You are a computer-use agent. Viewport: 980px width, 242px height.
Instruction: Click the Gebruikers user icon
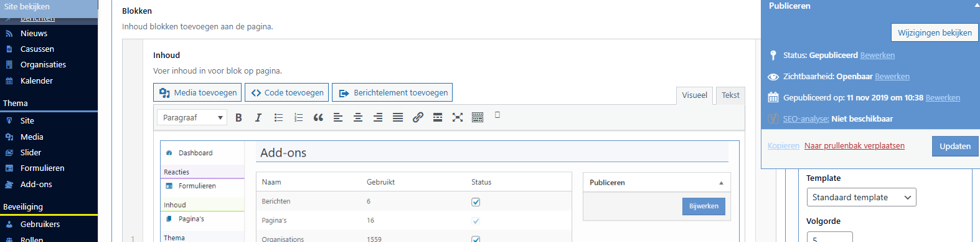(x=9, y=225)
